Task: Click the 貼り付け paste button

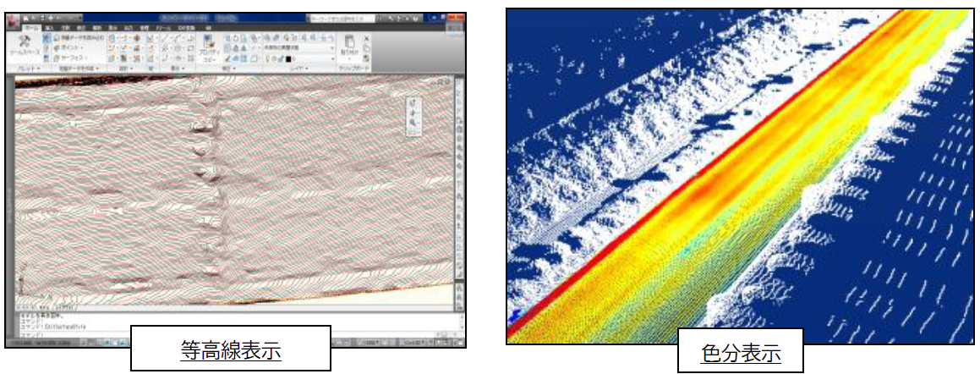Action: pos(348,47)
